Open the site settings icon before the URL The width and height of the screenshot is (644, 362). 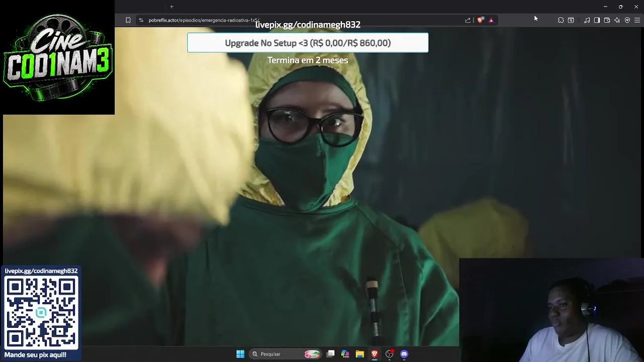coord(141,20)
